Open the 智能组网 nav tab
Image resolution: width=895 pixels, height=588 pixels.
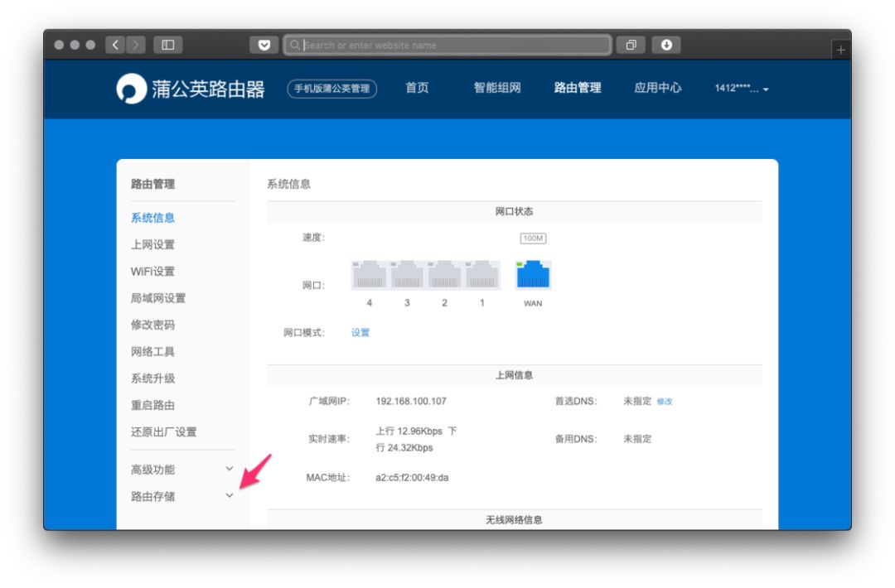pyautogui.click(x=497, y=88)
